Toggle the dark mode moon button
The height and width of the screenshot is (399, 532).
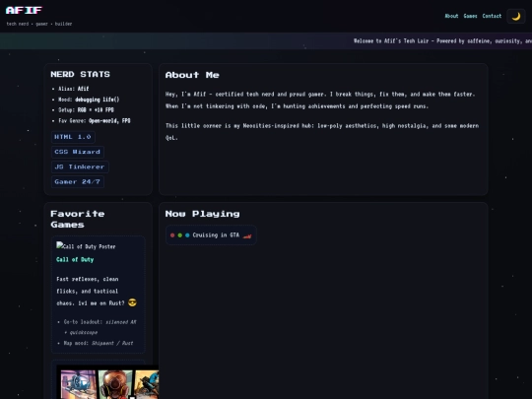coord(515,17)
